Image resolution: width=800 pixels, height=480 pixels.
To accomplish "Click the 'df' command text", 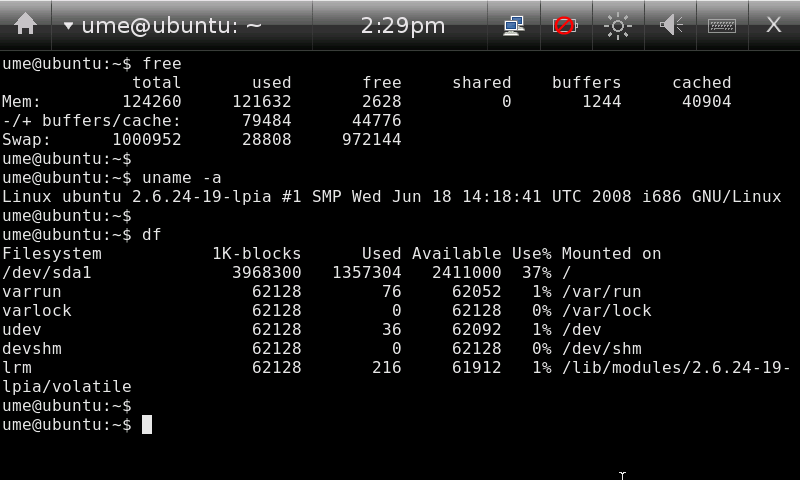I will [x=152, y=235].
